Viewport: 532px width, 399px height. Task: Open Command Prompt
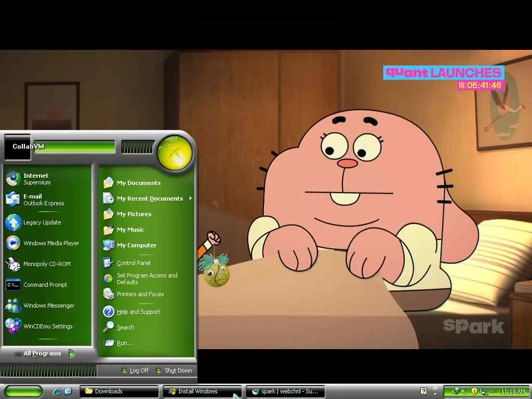[x=47, y=285]
